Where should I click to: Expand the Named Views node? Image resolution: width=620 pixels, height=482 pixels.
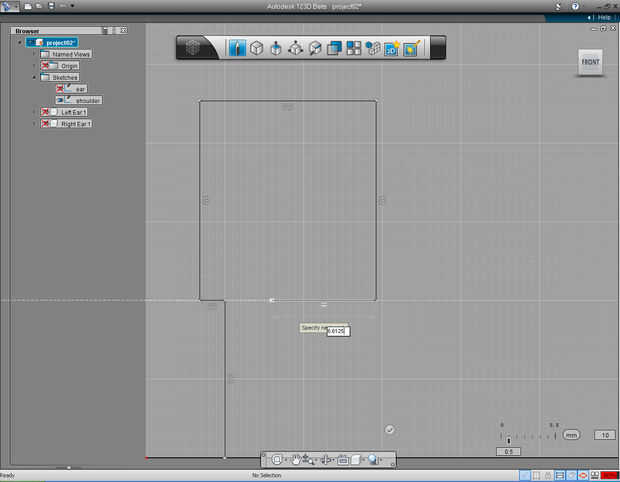[x=34, y=54]
